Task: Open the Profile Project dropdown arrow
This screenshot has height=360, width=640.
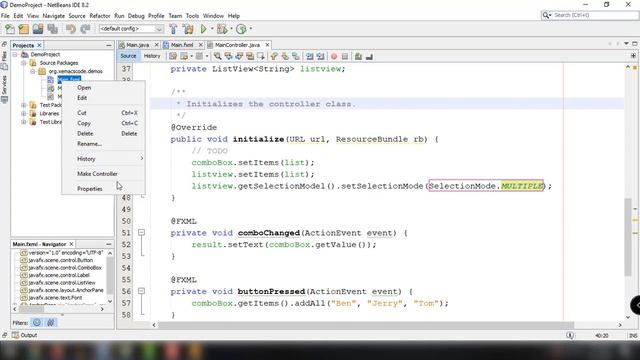Action: coord(251,29)
